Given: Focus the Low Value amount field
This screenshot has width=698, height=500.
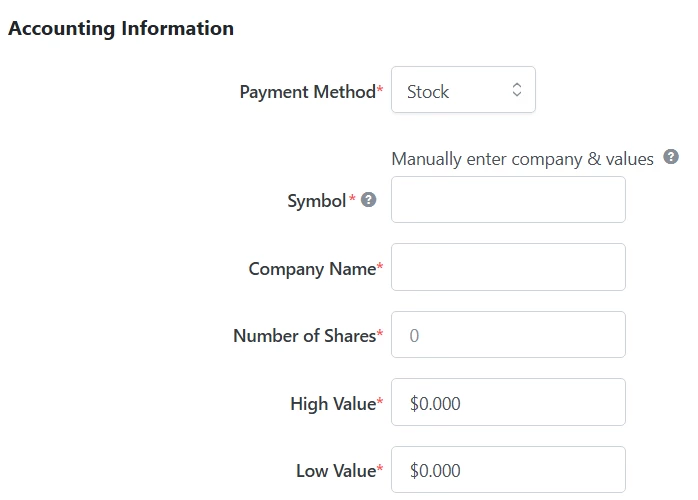Looking at the screenshot, I should [x=508, y=469].
